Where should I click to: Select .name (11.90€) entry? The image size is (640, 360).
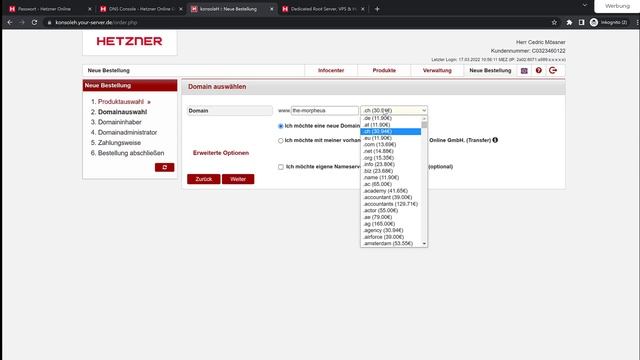[391, 178]
